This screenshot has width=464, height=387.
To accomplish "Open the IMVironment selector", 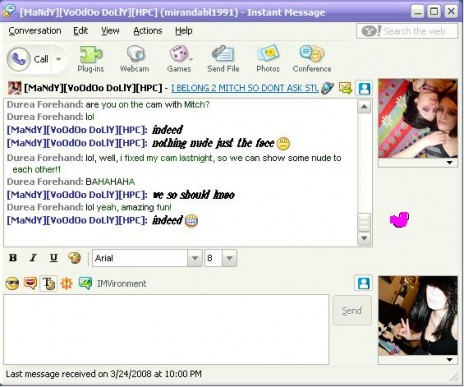I will [113, 284].
